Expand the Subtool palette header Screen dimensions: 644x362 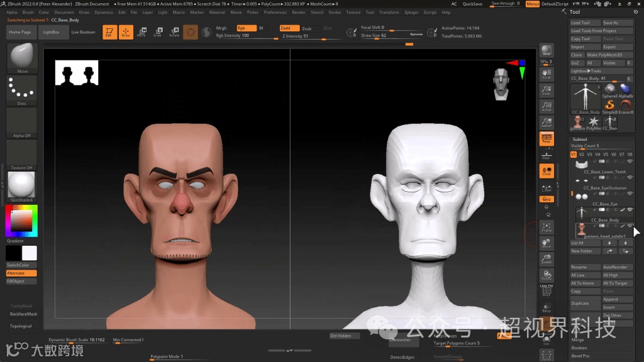(579, 139)
